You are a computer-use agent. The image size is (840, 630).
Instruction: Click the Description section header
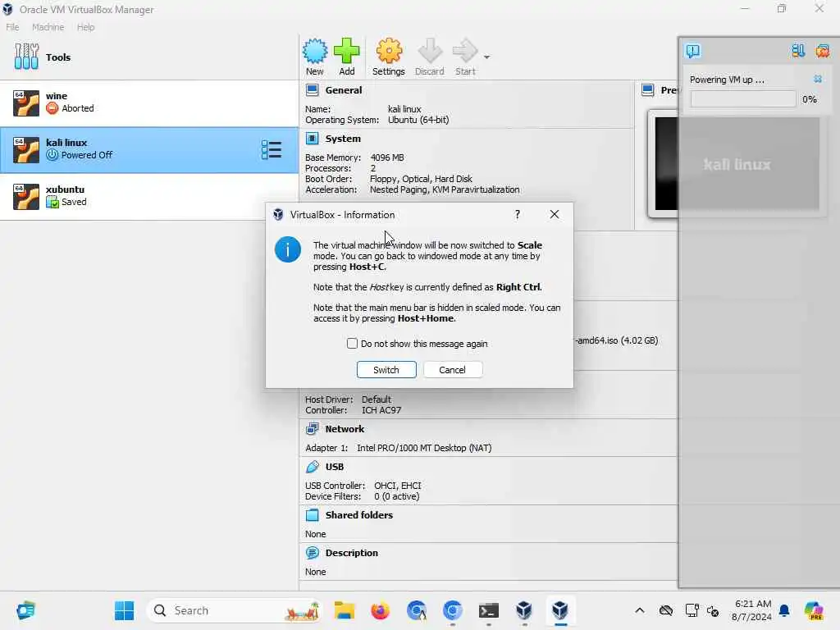pyautogui.click(x=351, y=553)
